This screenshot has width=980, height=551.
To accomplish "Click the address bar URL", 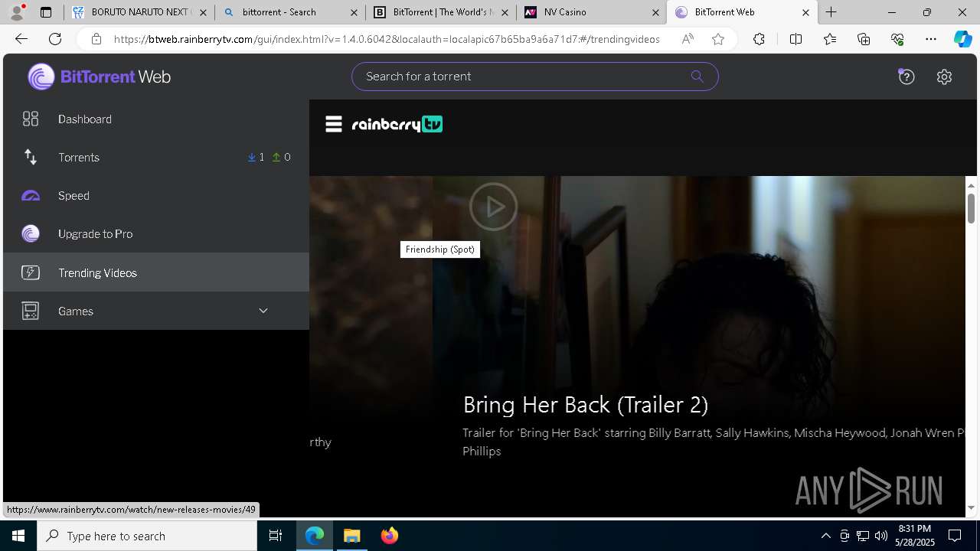I will (386, 39).
